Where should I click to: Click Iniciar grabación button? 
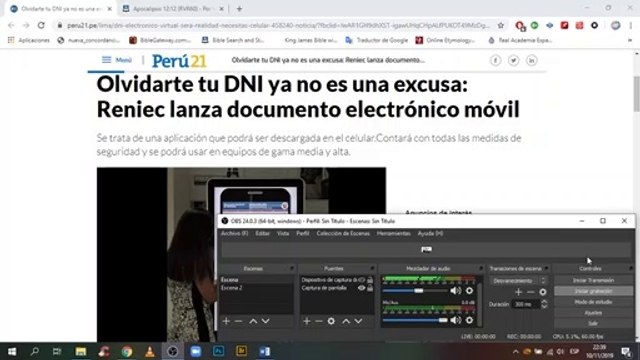tap(593, 291)
